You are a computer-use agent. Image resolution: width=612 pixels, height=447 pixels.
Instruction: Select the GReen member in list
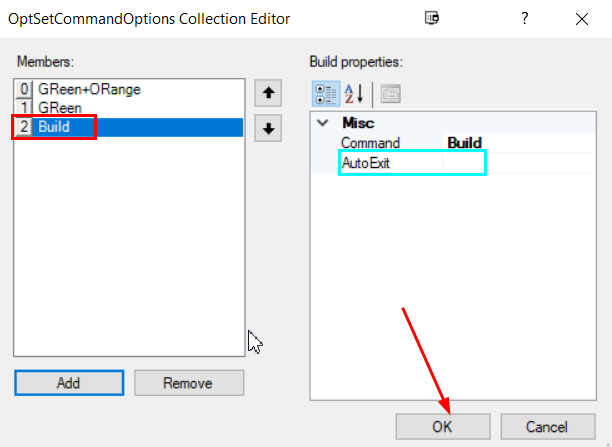[60, 107]
